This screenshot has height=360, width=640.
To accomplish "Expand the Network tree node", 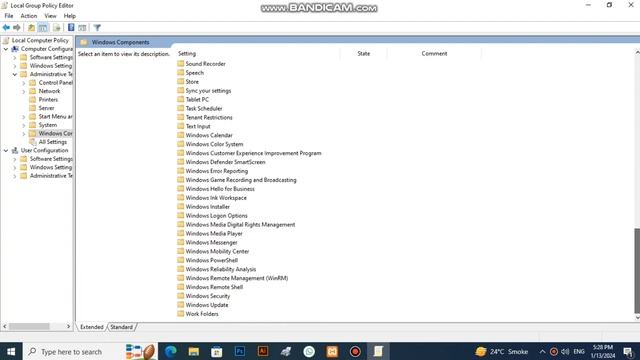I will 24,91.
